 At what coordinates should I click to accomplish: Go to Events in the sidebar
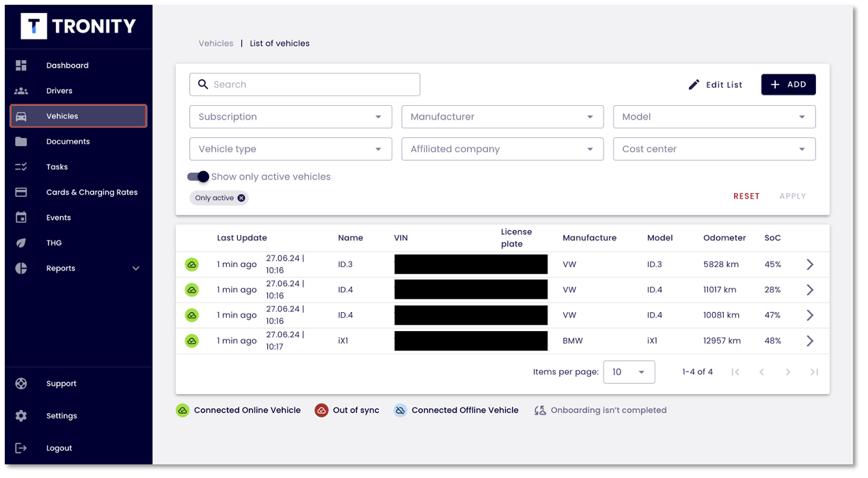[78, 218]
